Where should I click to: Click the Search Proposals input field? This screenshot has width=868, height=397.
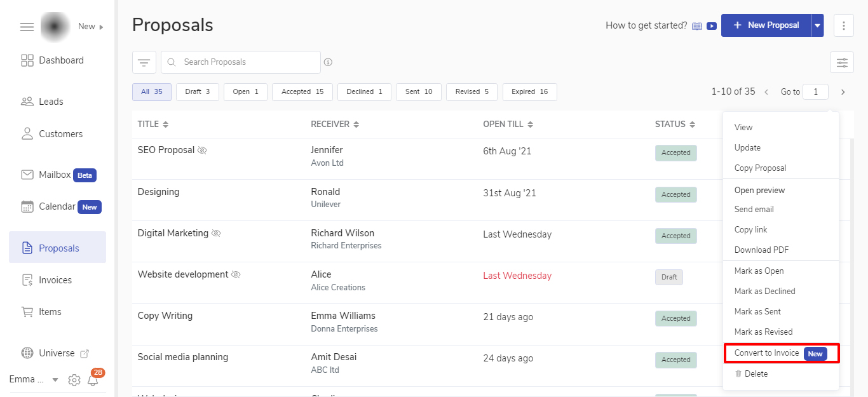(x=248, y=62)
